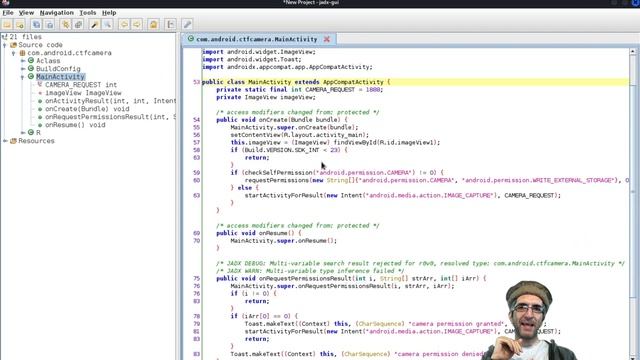Open Text search with the wand icon
The width and height of the screenshot is (640, 360).
[95, 24]
